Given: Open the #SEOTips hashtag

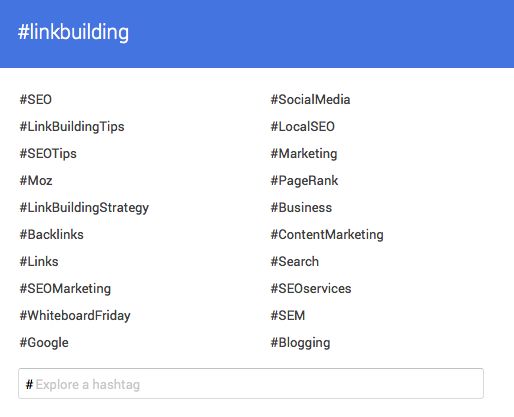Looking at the screenshot, I should pos(48,154).
